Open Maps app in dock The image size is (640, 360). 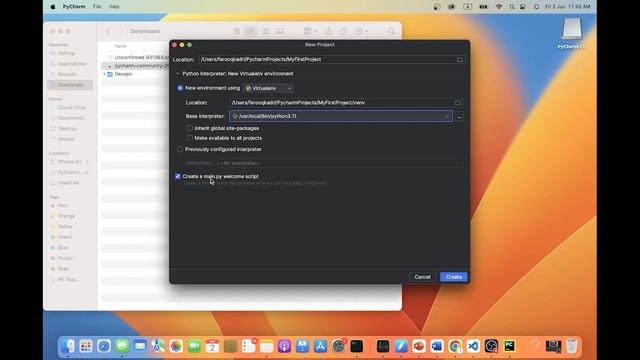pyautogui.click(x=158, y=346)
